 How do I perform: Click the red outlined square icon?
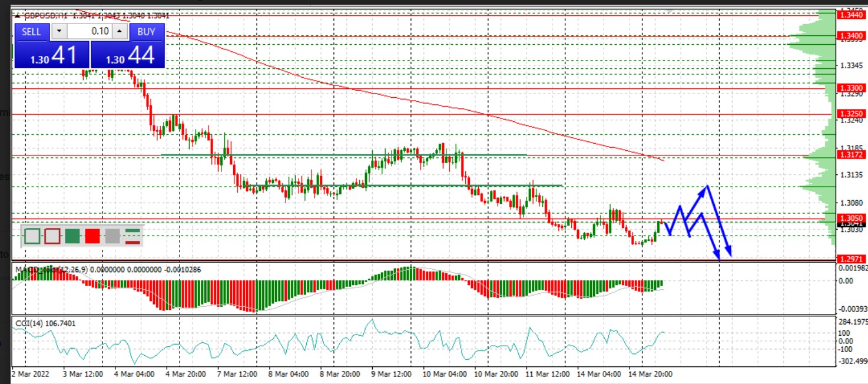pos(53,236)
